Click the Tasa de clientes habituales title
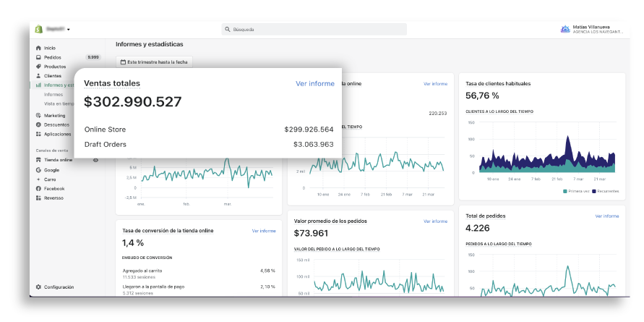The width and height of the screenshot is (644, 322). (498, 83)
